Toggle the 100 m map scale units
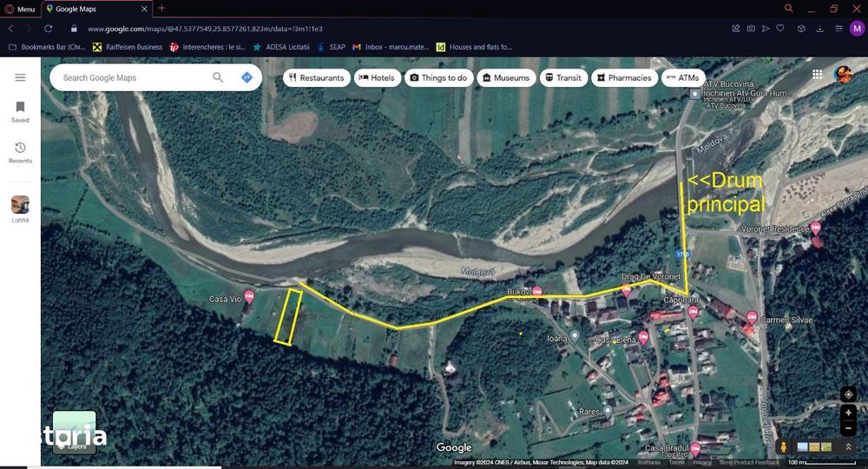868x469 pixels. pos(821,462)
